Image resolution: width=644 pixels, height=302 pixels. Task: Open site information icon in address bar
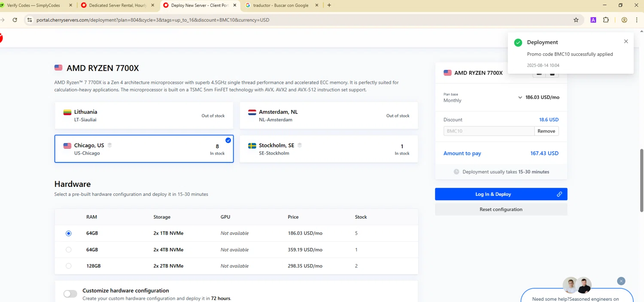(29, 20)
